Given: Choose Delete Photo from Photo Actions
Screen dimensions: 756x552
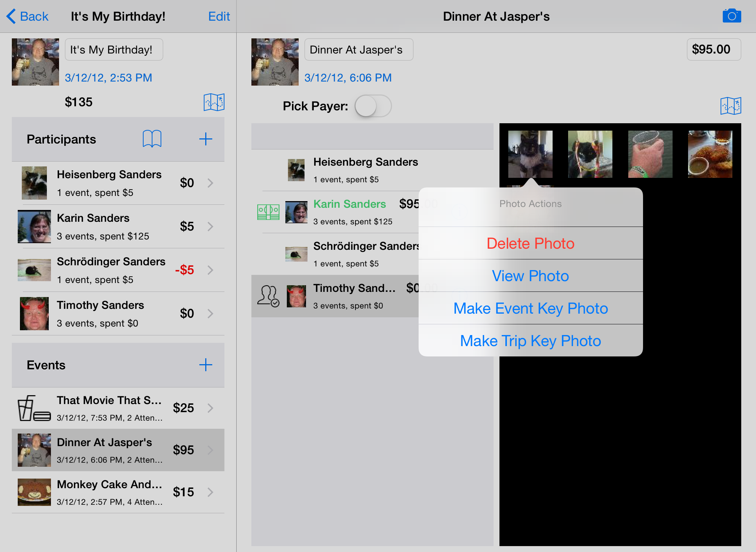Looking at the screenshot, I should tap(530, 244).
